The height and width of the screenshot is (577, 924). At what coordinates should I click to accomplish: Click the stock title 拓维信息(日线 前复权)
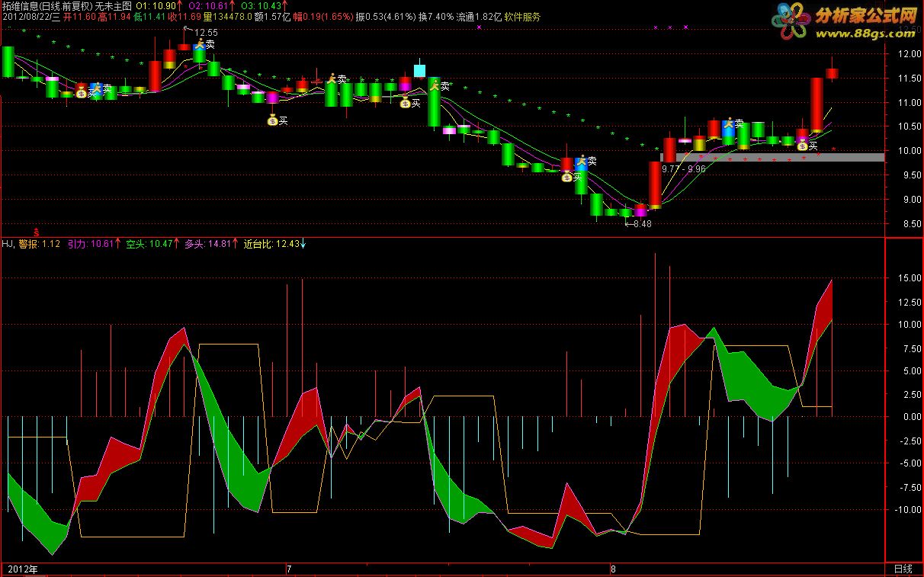tap(47, 5)
